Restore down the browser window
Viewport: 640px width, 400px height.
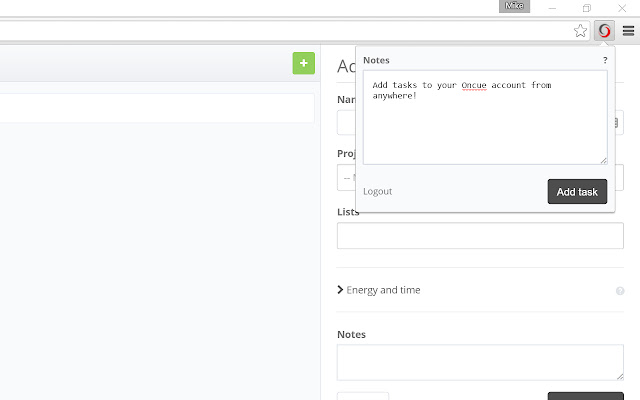[587, 8]
